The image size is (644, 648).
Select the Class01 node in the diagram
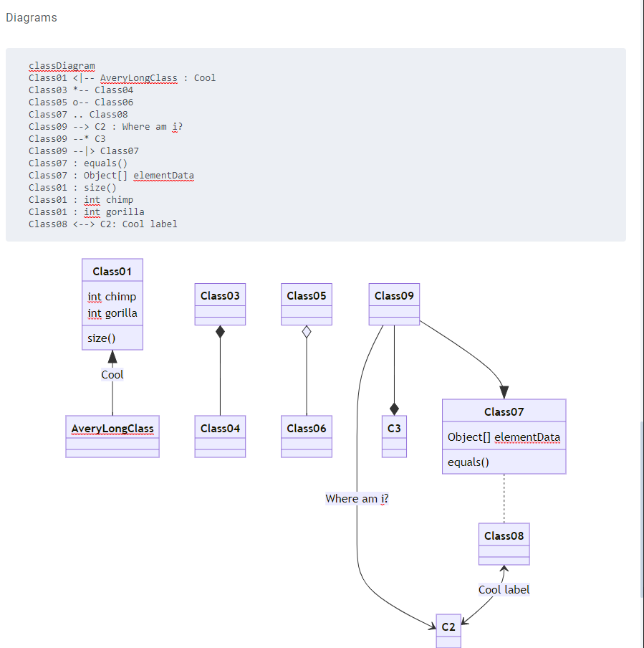pyautogui.click(x=112, y=270)
